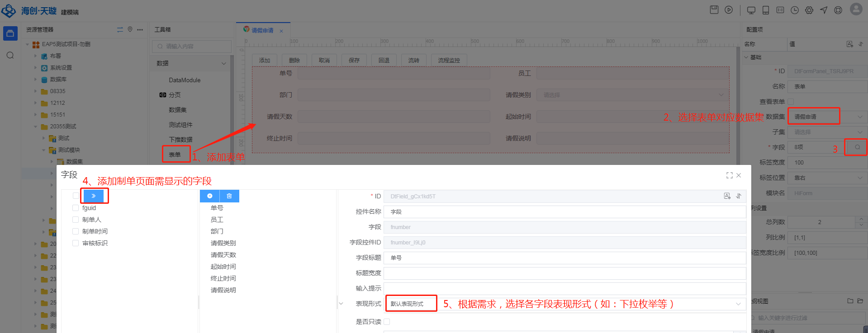Click the search magnifier icon beside 字段 8项
Viewport: 868px width, 333px height.
pyautogui.click(x=857, y=147)
